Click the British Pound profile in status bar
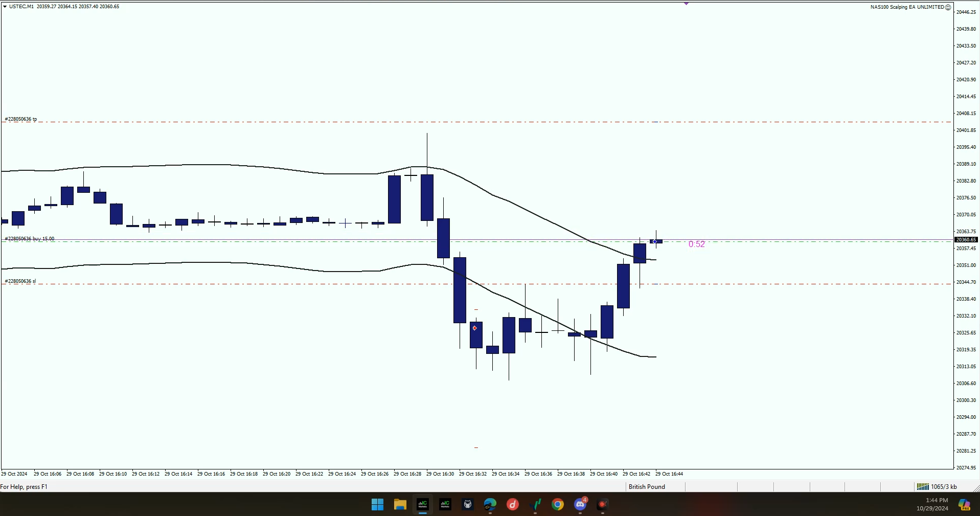Viewport: 980px width, 516px height. [647, 487]
